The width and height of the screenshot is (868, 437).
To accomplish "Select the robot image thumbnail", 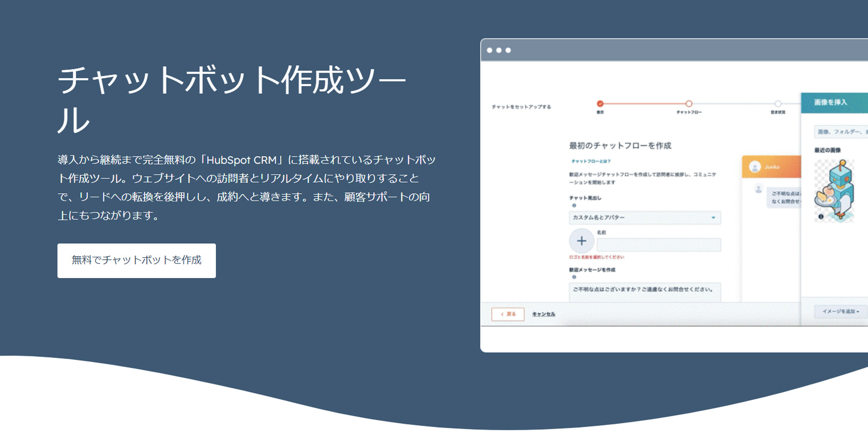I will [834, 191].
